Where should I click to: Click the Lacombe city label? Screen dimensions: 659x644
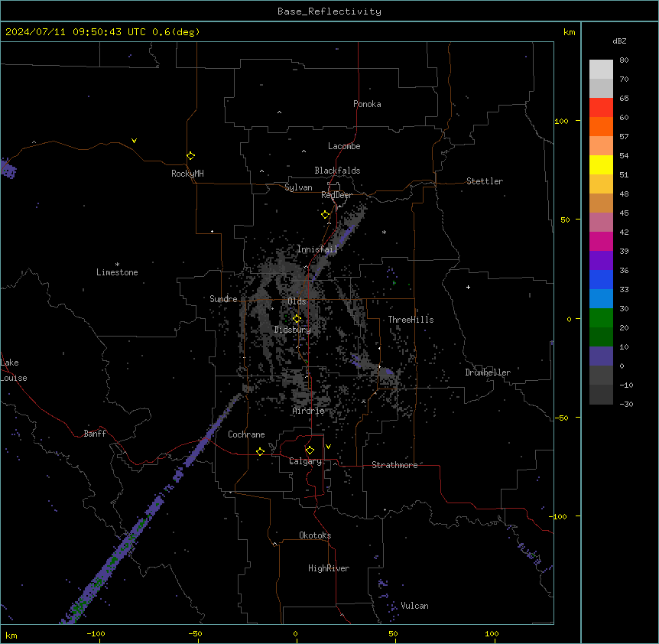[x=344, y=146]
